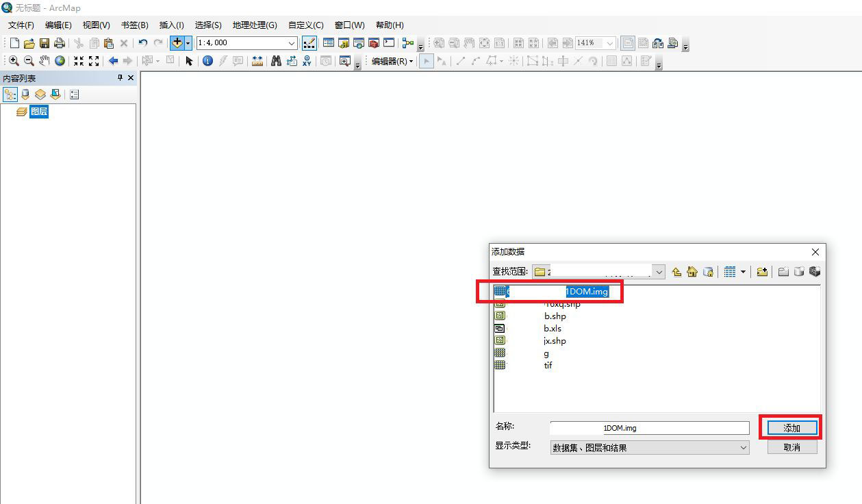Create viewer window magnifier icon
The height and width of the screenshot is (504, 862).
[x=344, y=61]
